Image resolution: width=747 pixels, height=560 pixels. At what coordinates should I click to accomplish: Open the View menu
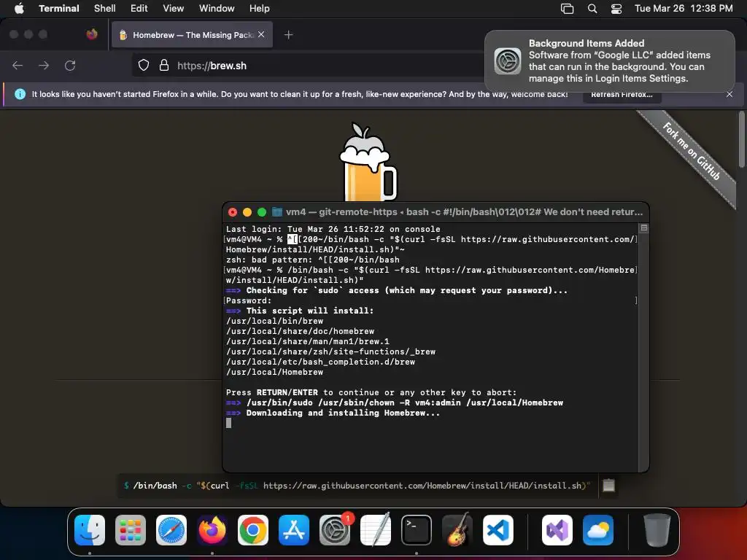pos(173,9)
